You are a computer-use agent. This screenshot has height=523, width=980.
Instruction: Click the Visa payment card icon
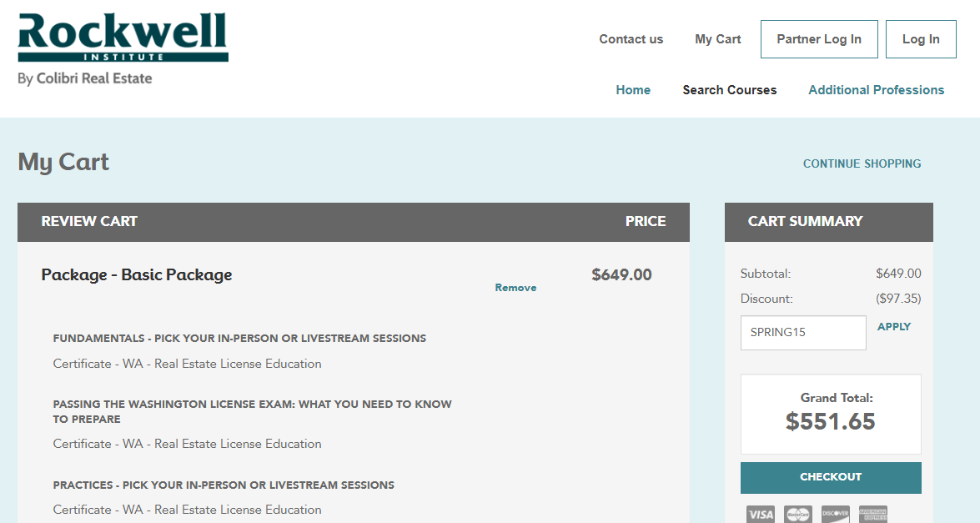(x=760, y=514)
